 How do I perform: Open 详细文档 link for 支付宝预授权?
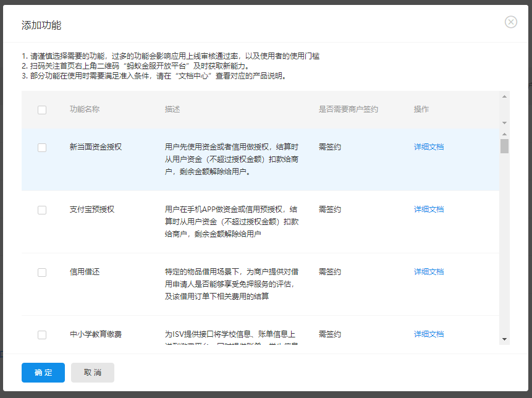click(x=429, y=210)
